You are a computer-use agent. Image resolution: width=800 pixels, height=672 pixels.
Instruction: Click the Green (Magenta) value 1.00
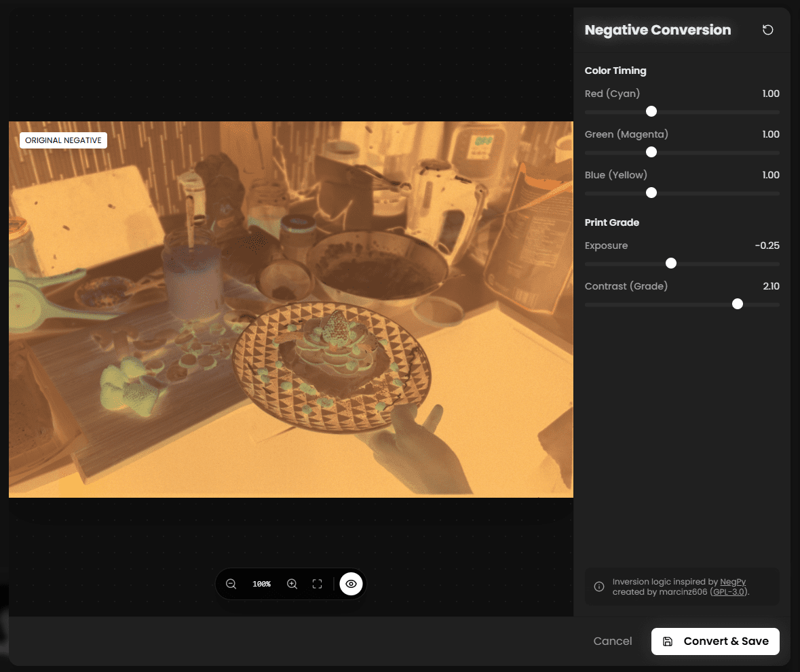[771, 134]
